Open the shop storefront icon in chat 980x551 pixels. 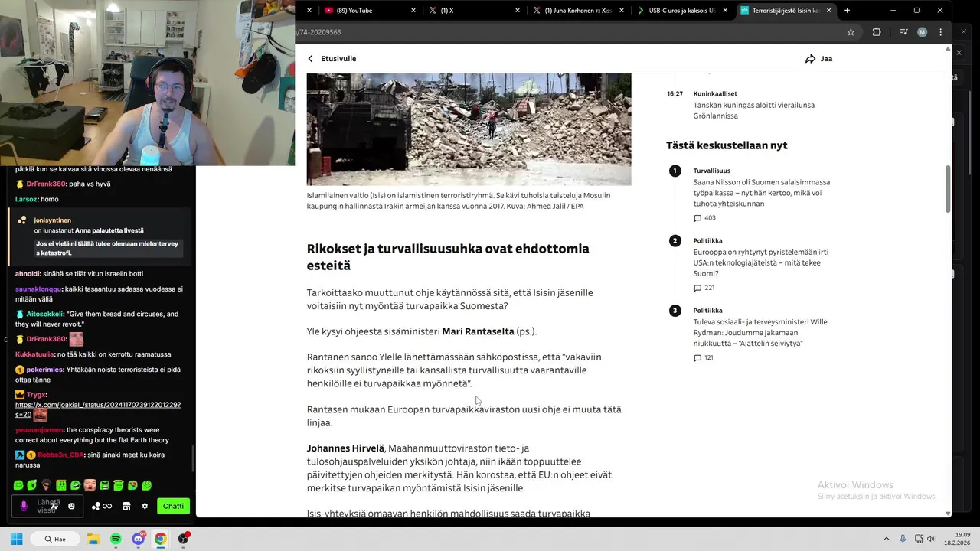point(126,506)
